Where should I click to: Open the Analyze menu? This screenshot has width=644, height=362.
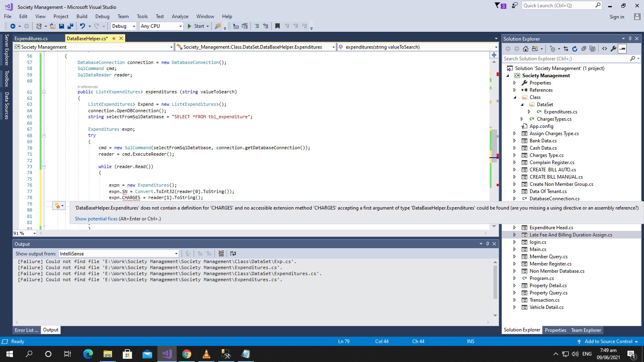[x=180, y=16]
